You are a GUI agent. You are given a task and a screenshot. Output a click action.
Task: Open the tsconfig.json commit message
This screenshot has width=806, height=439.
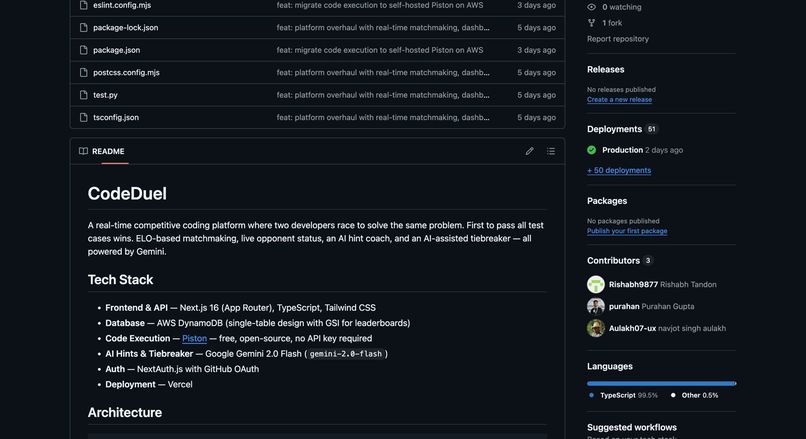(x=383, y=117)
